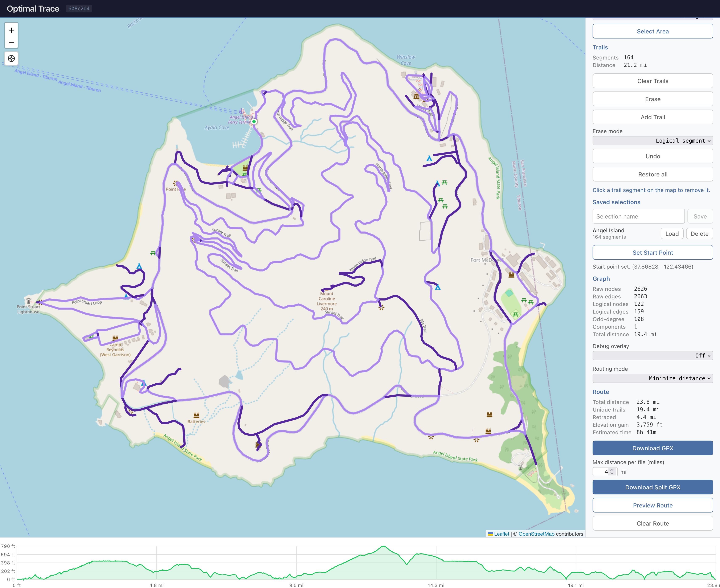Open the Erase mode dropdown
The image size is (720, 588).
[652, 141]
